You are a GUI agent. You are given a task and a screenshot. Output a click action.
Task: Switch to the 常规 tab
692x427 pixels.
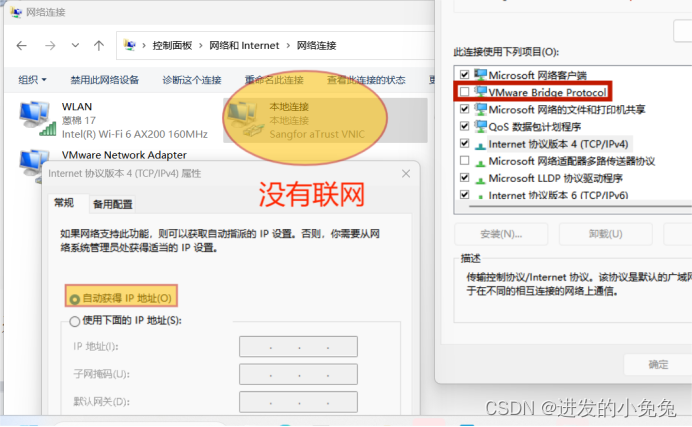pos(64,203)
